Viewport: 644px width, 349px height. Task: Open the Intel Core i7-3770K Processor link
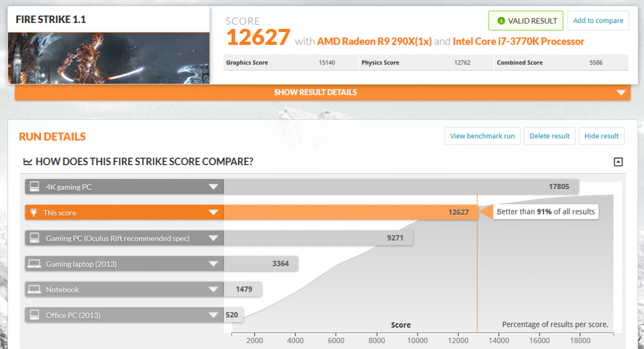click(x=518, y=41)
